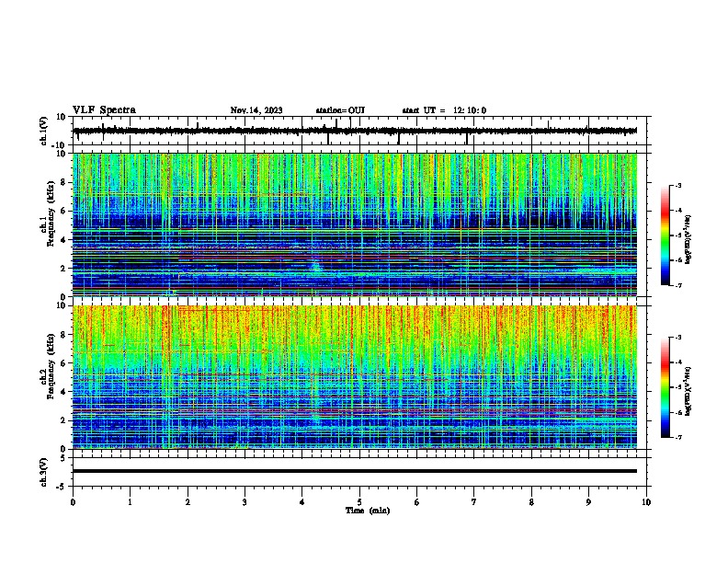This screenshot has width=728, height=563.
Task: Click the "ch.3(V)" axis label
Action: [44, 472]
